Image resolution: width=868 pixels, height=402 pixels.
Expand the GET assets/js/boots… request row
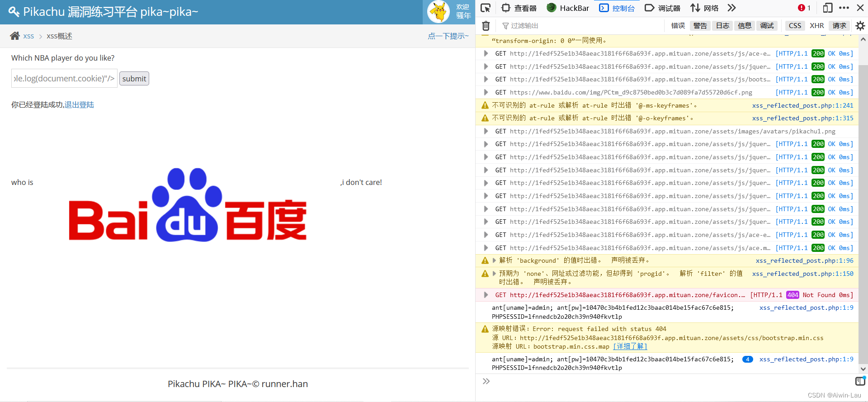486,79
